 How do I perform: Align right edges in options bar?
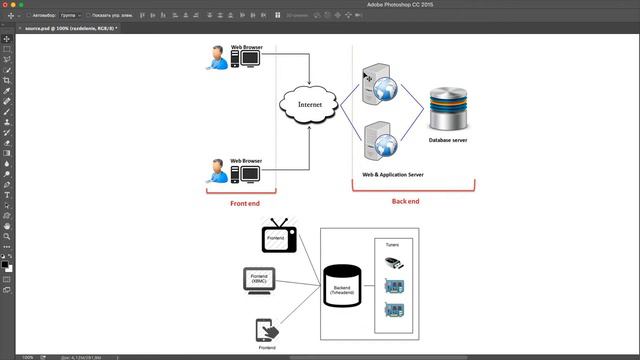tap(196, 15)
